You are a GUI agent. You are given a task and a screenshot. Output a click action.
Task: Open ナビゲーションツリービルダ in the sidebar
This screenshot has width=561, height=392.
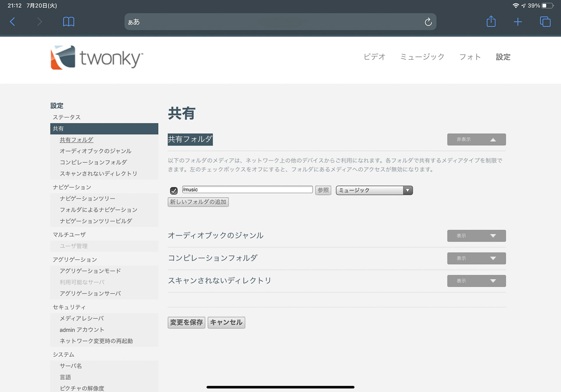pos(96,221)
